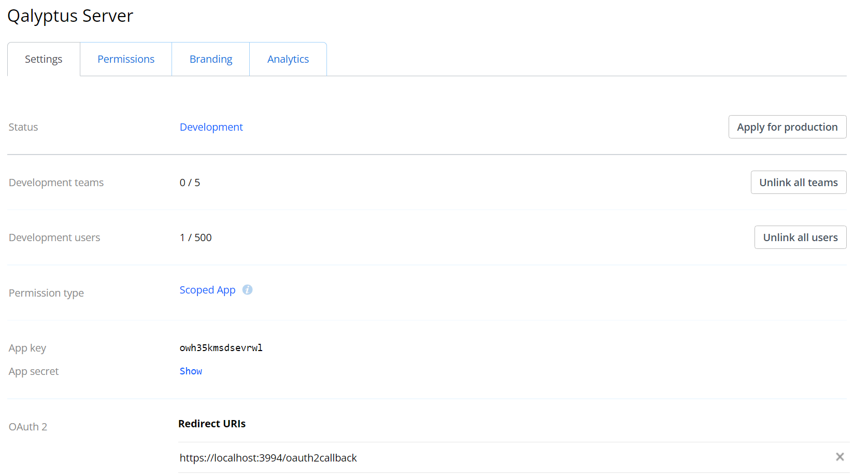Click the Development teams 0 / 5 counter
Viewport: 868px width, 475px height.
(190, 182)
